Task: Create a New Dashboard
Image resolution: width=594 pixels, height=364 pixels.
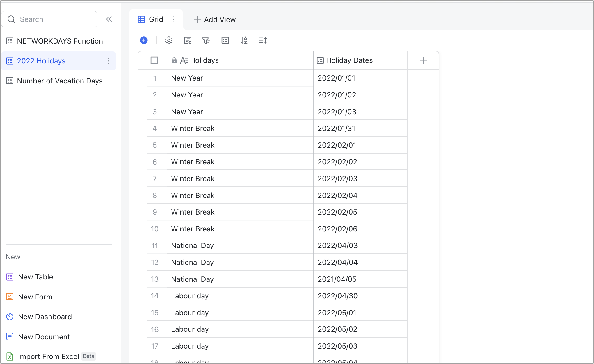Action: 45,317
